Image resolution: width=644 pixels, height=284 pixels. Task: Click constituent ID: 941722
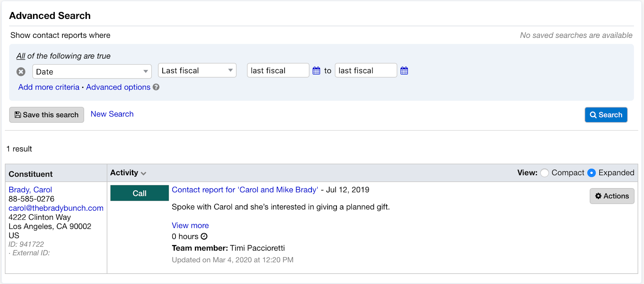pos(26,244)
